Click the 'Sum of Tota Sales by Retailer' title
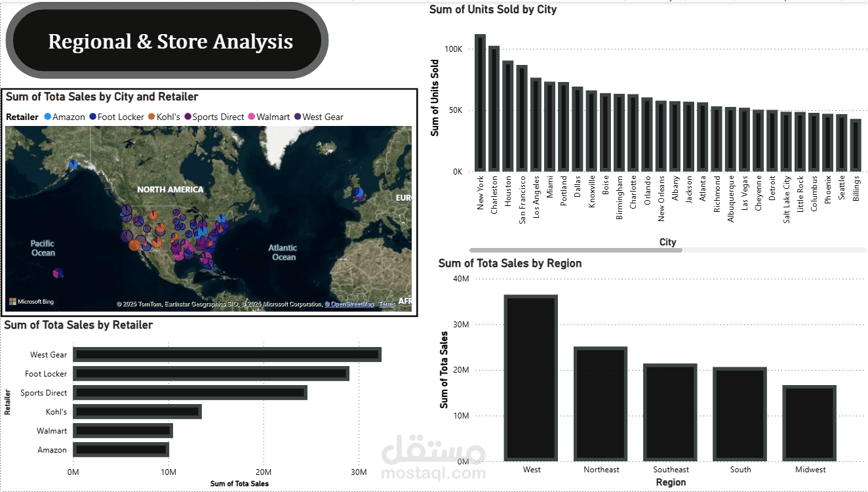 click(79, 325)
